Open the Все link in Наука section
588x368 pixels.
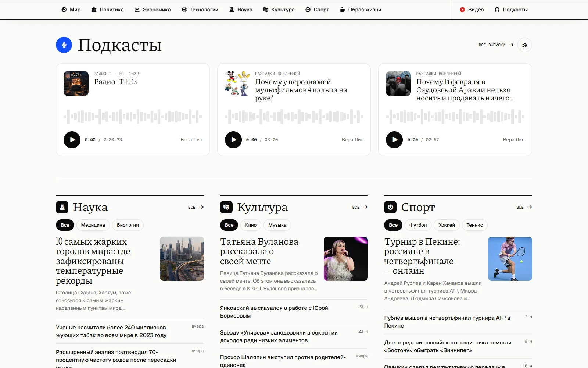[196, 207]
